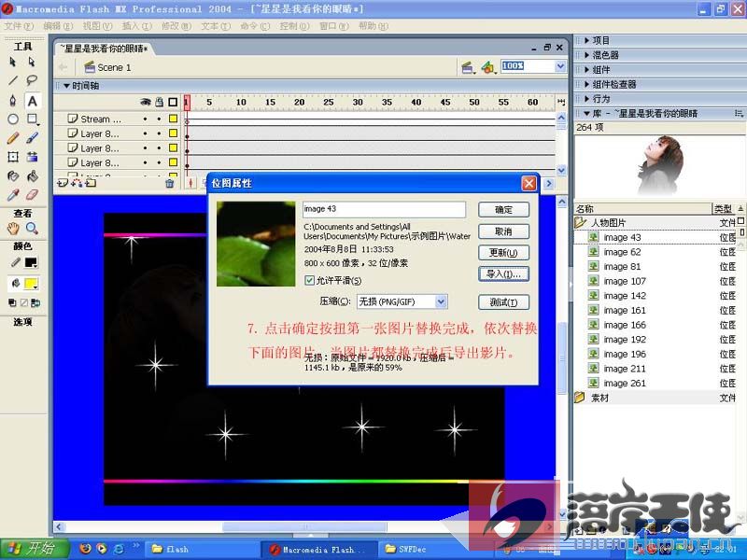Click the 取消 button in dialog
Image resolution: width=747 pixels, height=560 pixels.
pyautogui.click(x=503, y=231)
